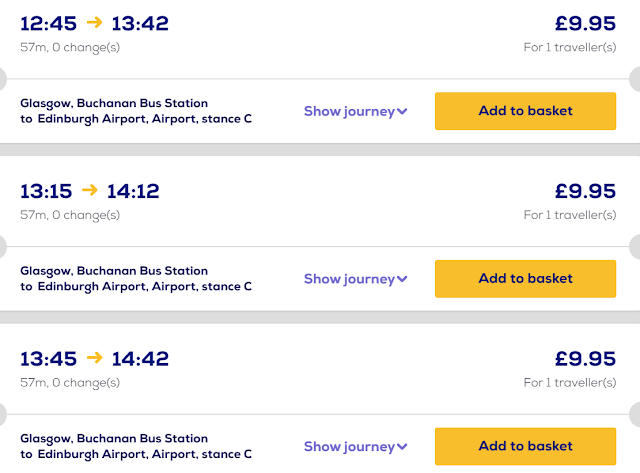Select the 12:45 departure time
This screenshot has height=473, width=640.
pos(46,23)
